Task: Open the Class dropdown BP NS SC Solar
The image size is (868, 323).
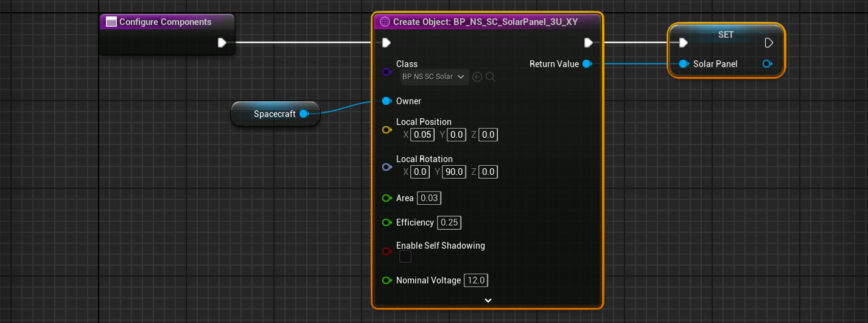Action: [x=433, y=77]
